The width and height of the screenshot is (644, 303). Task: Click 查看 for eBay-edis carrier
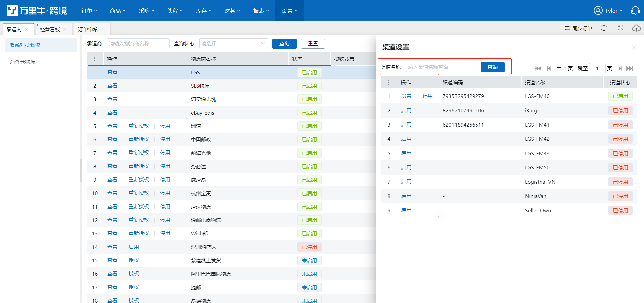tap(112, 113)
